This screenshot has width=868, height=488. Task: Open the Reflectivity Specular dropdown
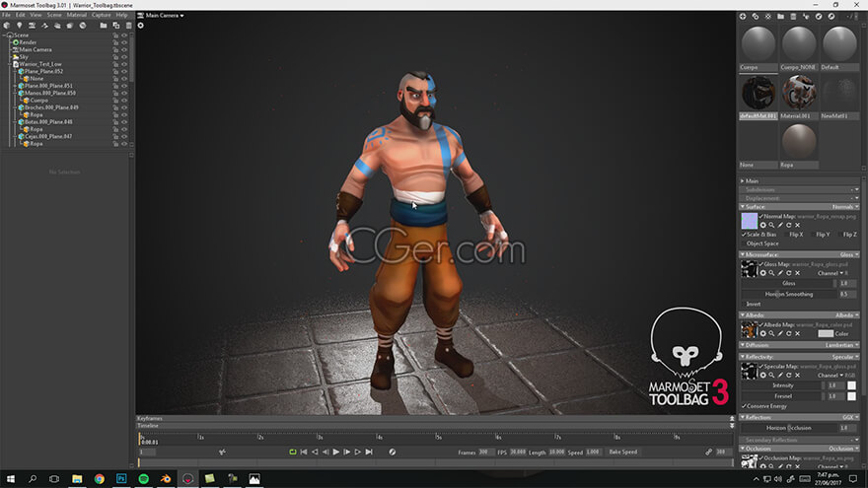(x=844, y=357)
